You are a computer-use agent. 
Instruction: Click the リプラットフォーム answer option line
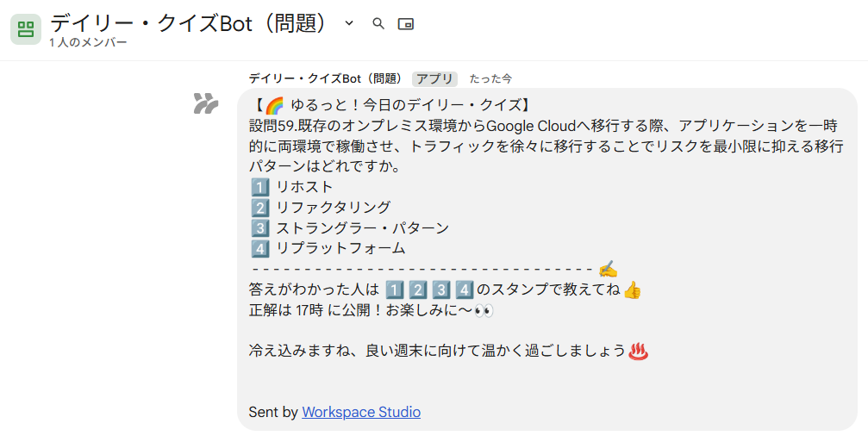[340, 248]
